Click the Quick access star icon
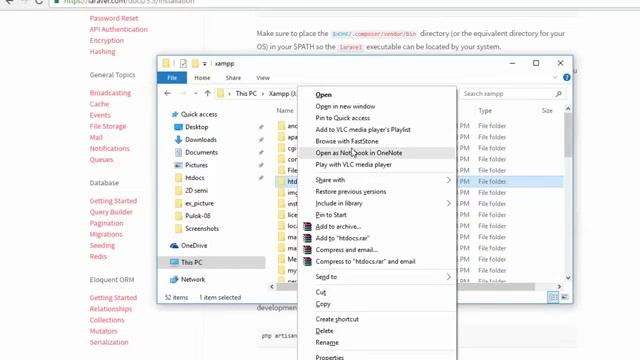 (175, 114)
